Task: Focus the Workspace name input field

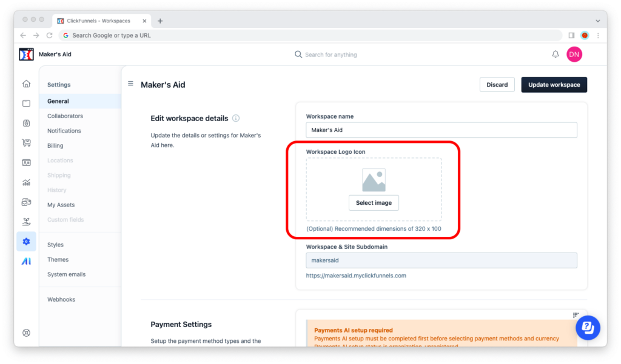Action: [441, 130]
